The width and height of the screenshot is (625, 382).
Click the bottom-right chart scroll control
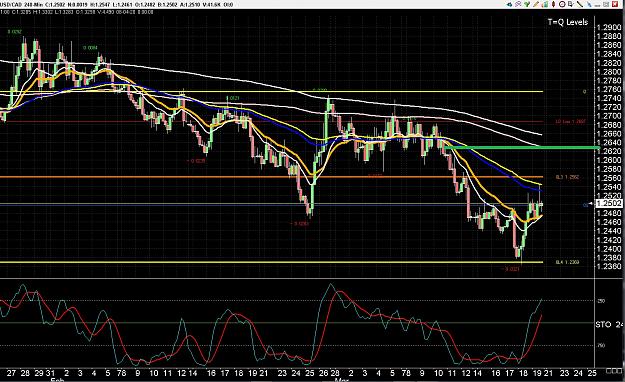tap(614, 371)
